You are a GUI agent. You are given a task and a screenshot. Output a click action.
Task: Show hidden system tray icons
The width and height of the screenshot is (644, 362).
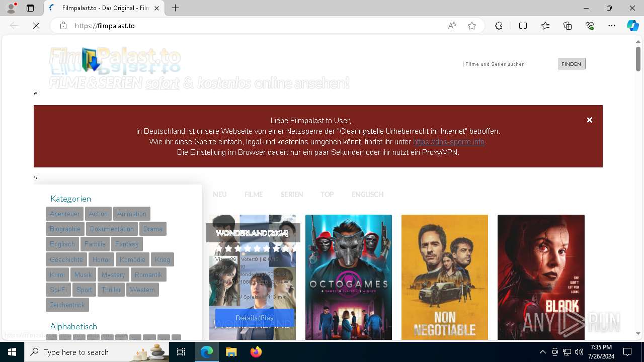(542, 352)
